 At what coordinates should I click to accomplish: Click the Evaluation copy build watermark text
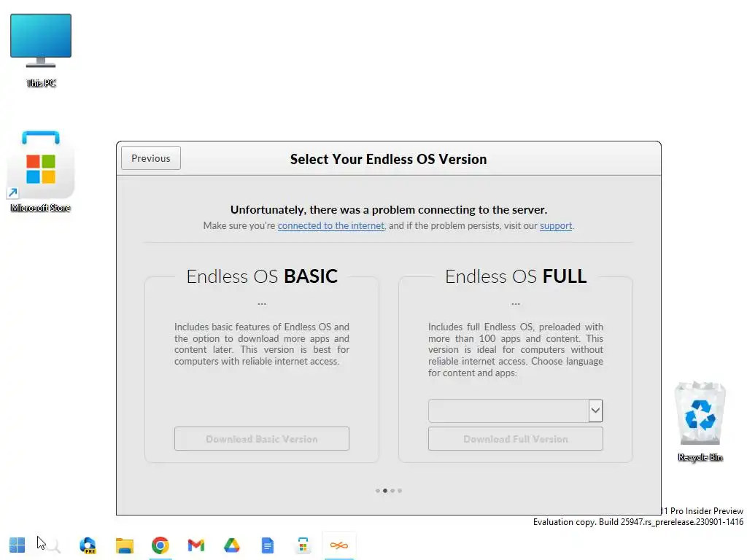click(638, 522)
